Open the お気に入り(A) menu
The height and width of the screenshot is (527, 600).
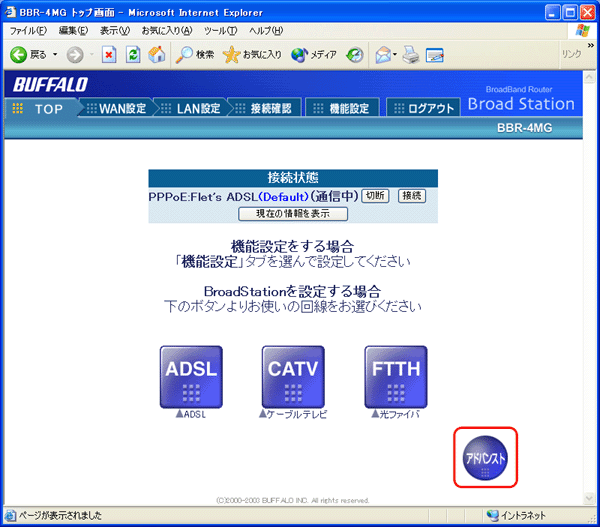click(x=167, y=31)
